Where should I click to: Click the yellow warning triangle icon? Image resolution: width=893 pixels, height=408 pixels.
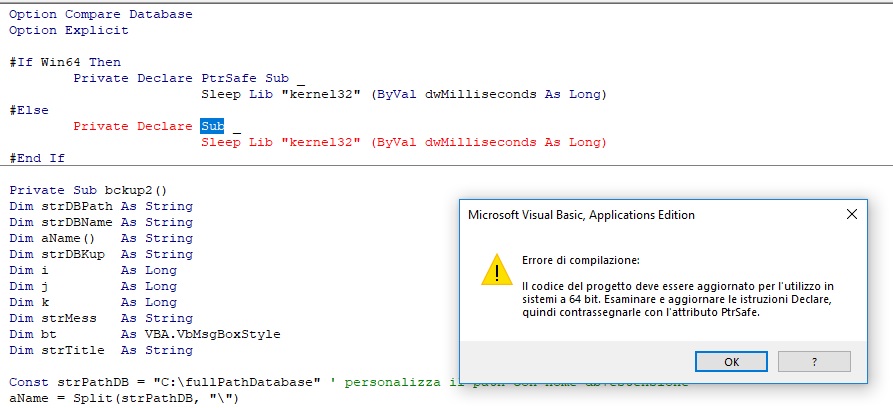[497, 270]
